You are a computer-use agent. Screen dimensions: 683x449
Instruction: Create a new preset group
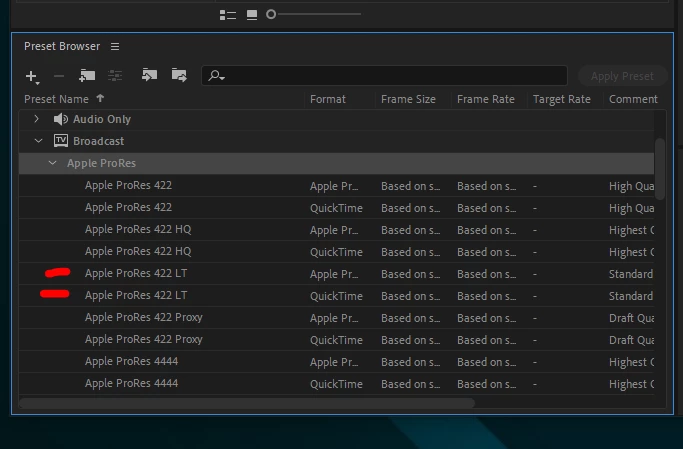(87, 75)
